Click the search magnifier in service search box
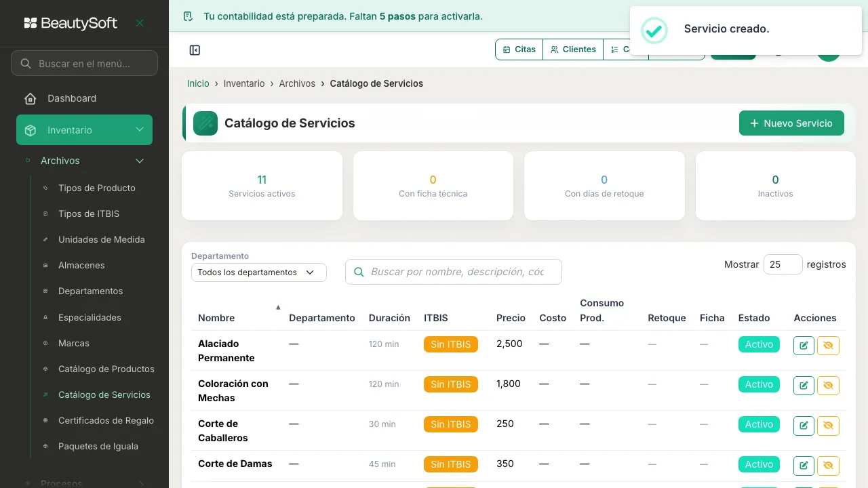868x488 pixels. 359,272
